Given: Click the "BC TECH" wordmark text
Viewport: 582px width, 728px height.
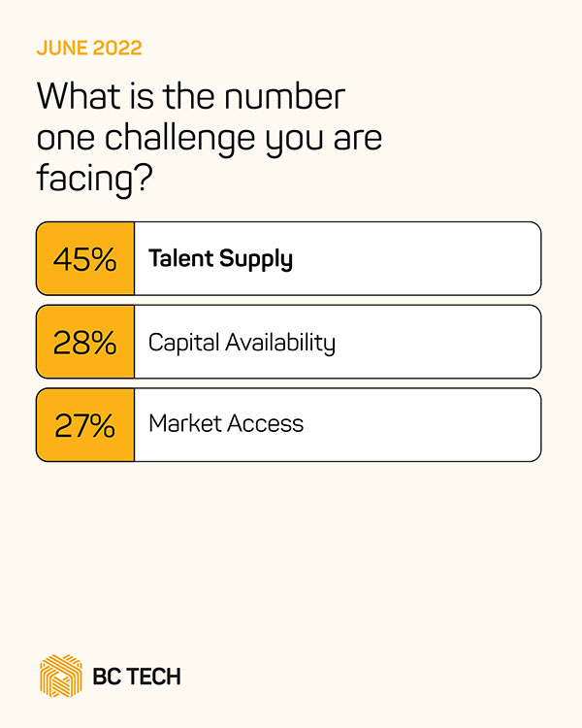Looking at the screenshot, I should [138, 677].
